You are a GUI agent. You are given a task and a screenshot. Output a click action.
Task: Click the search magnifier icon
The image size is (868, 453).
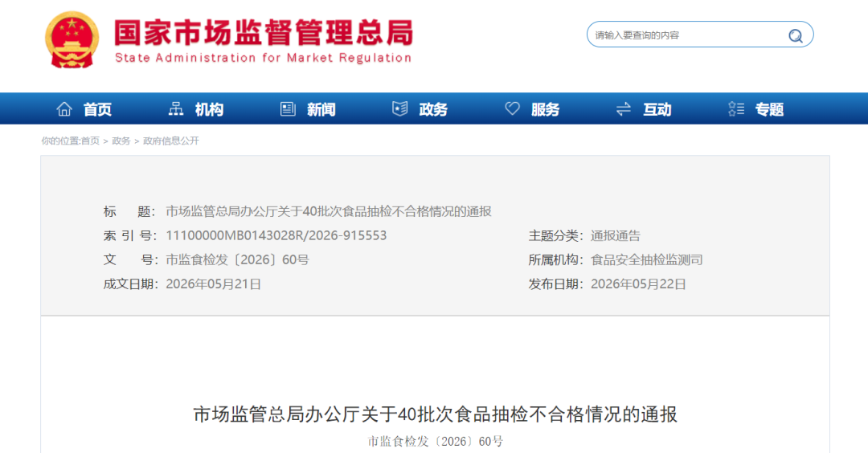(795, 35)
